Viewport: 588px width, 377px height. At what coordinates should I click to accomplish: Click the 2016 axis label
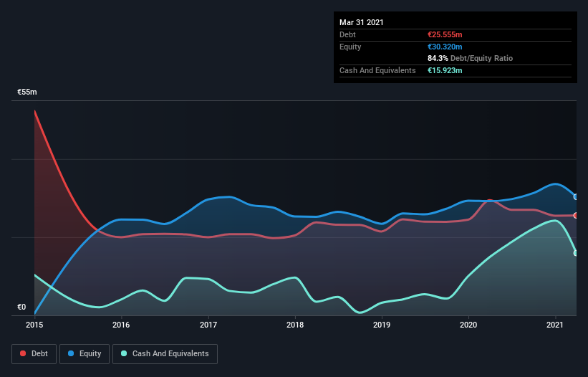121,325
